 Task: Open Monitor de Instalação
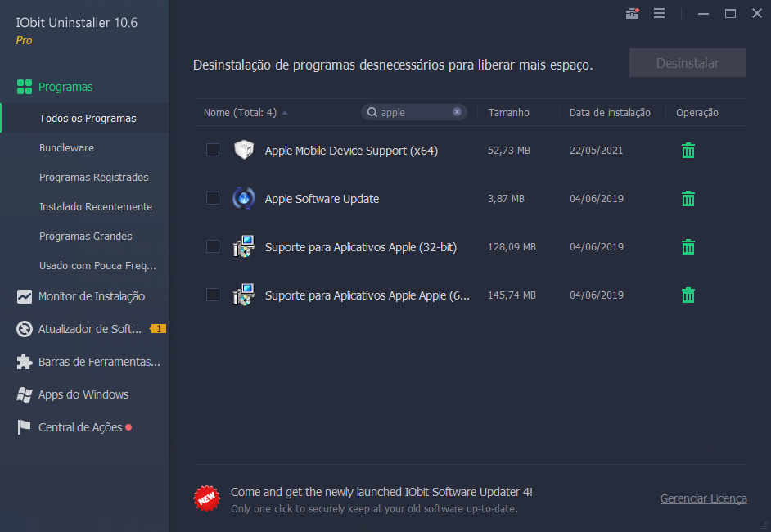[92, 296]
